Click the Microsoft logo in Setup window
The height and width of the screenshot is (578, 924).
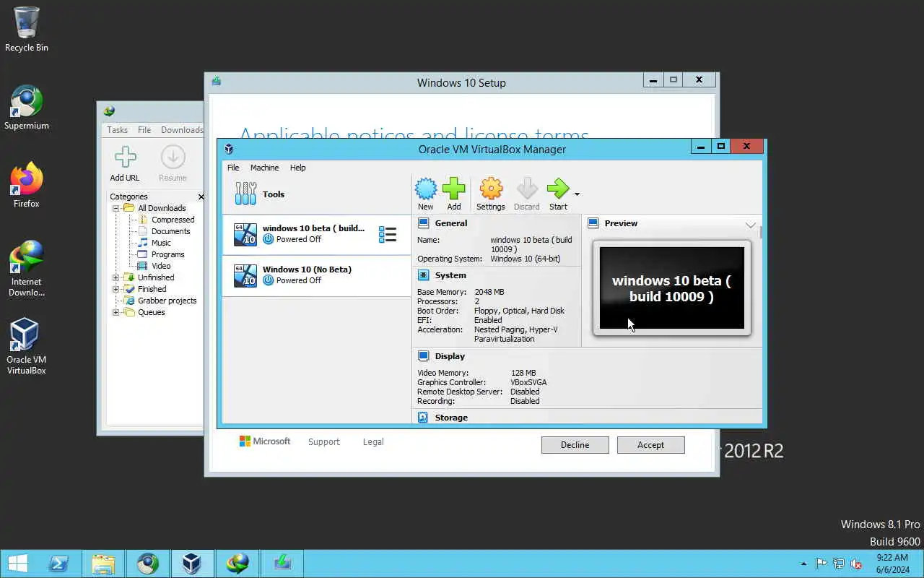[265, 441]
